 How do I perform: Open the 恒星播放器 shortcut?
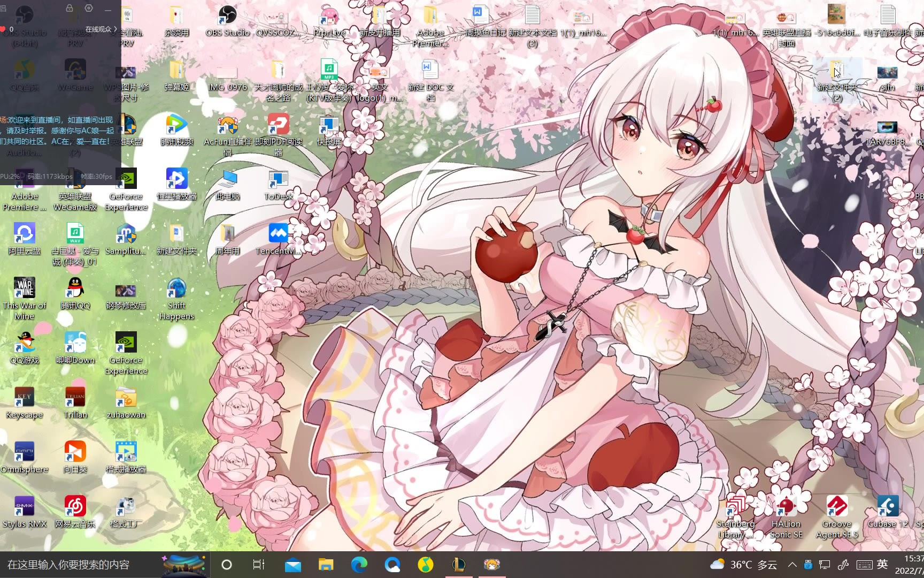[x=176, y=185]
